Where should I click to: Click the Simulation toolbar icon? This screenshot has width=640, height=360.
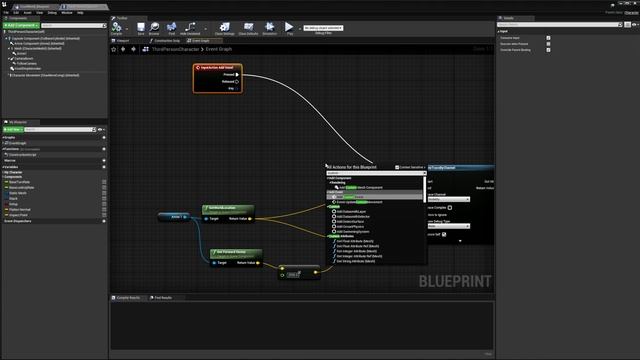click(x=269, y=27)
